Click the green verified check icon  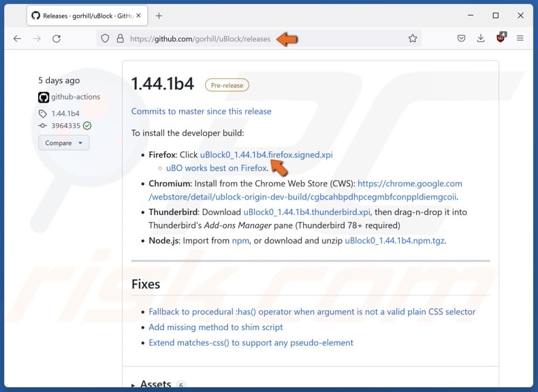pyautogui.click(x=87, y=126)
